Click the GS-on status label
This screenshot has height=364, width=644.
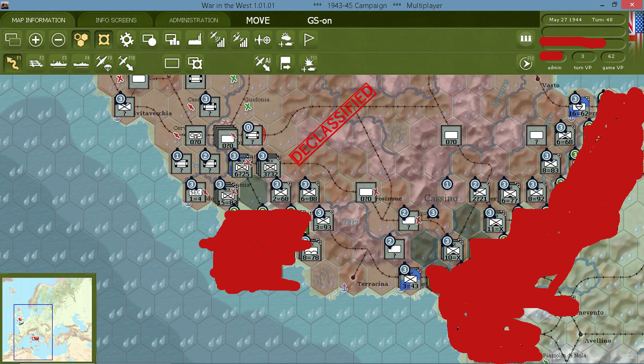click(320, 20)
